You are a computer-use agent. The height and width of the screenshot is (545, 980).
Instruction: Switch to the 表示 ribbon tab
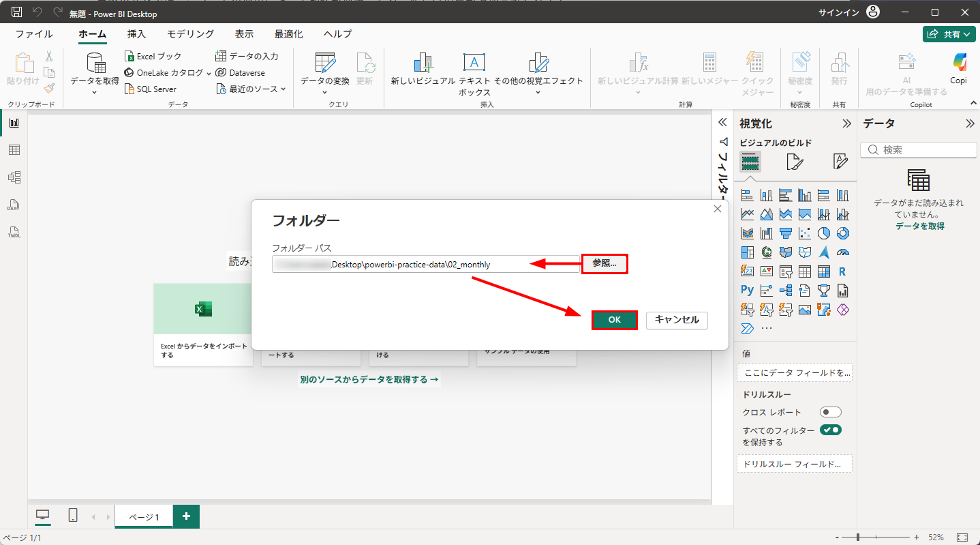[x=245, y=34]
